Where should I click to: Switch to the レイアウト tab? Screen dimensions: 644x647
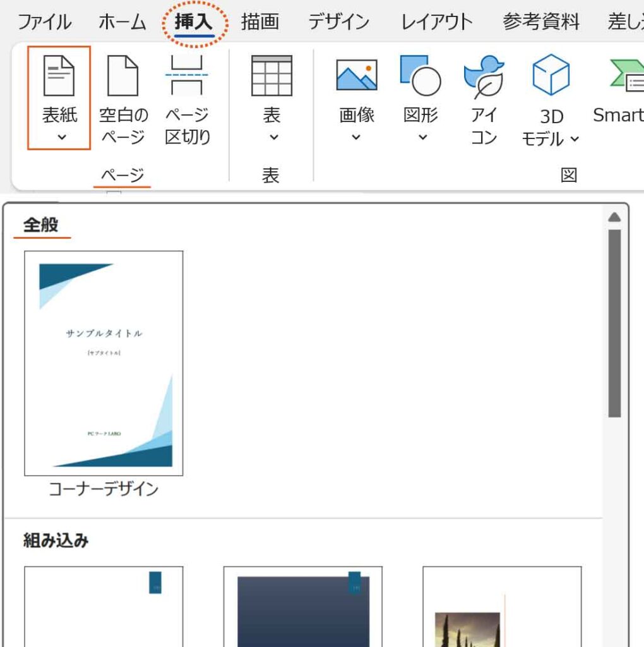point(436,22)
